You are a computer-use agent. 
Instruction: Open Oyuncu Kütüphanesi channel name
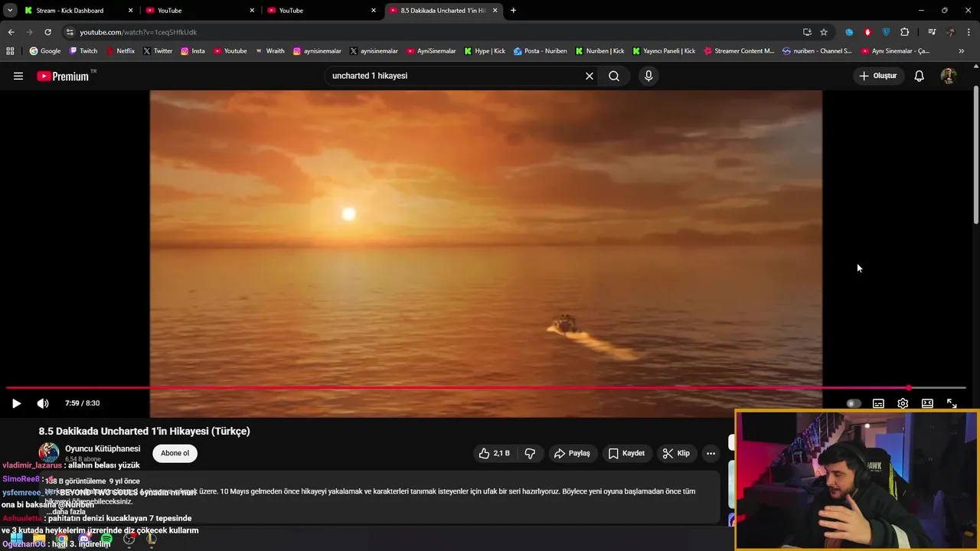point(103,448)
